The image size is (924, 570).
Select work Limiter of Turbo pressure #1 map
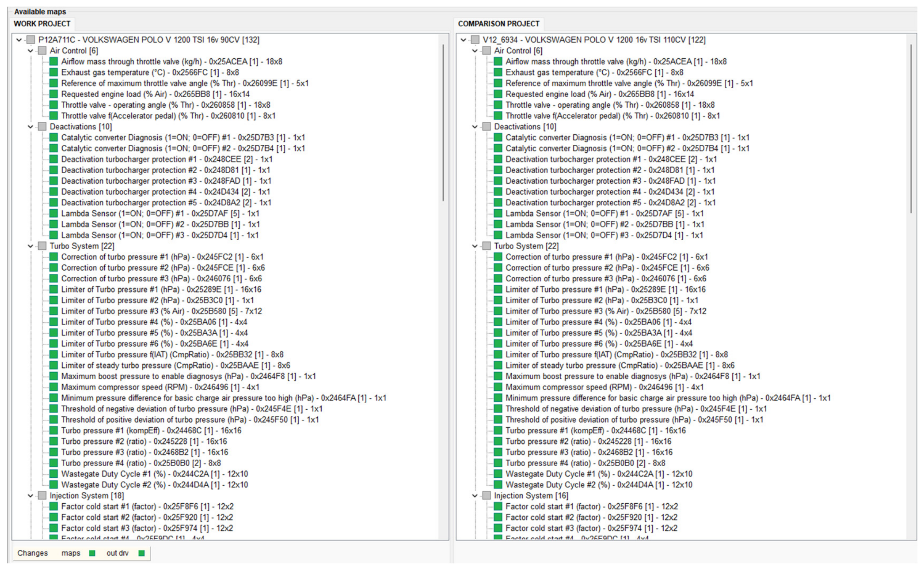161,290
